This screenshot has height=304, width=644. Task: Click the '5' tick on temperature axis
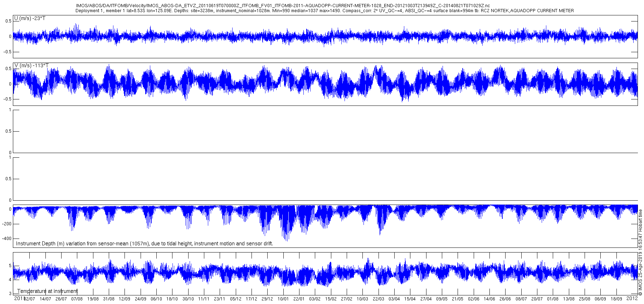pyautogui.click(x=10, y=266)
